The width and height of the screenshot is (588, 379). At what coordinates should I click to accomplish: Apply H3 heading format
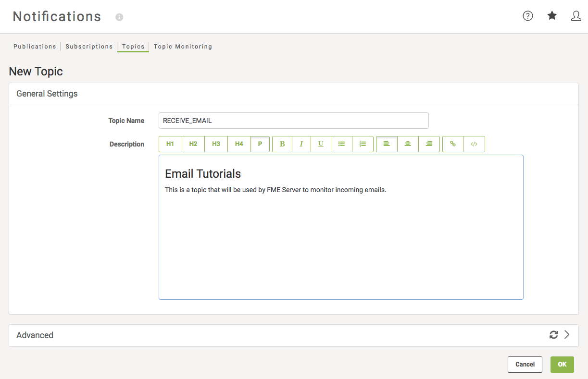coord(216,144)
